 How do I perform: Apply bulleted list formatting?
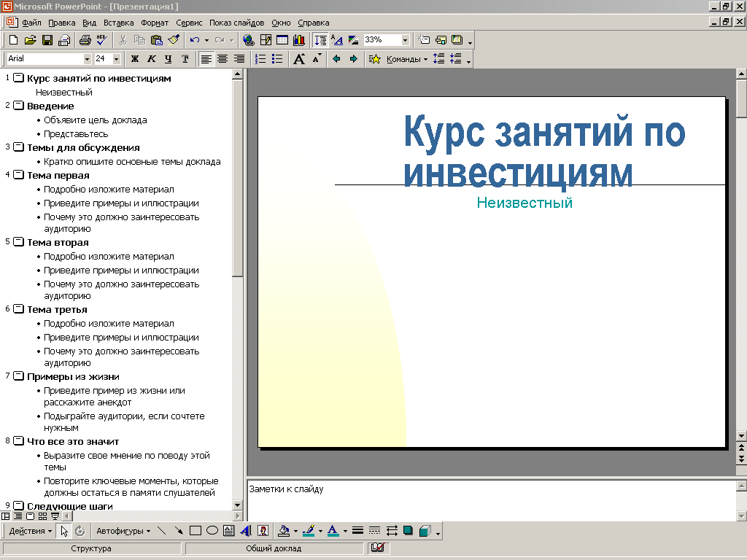pyautogui.click(x=276, y=58)
